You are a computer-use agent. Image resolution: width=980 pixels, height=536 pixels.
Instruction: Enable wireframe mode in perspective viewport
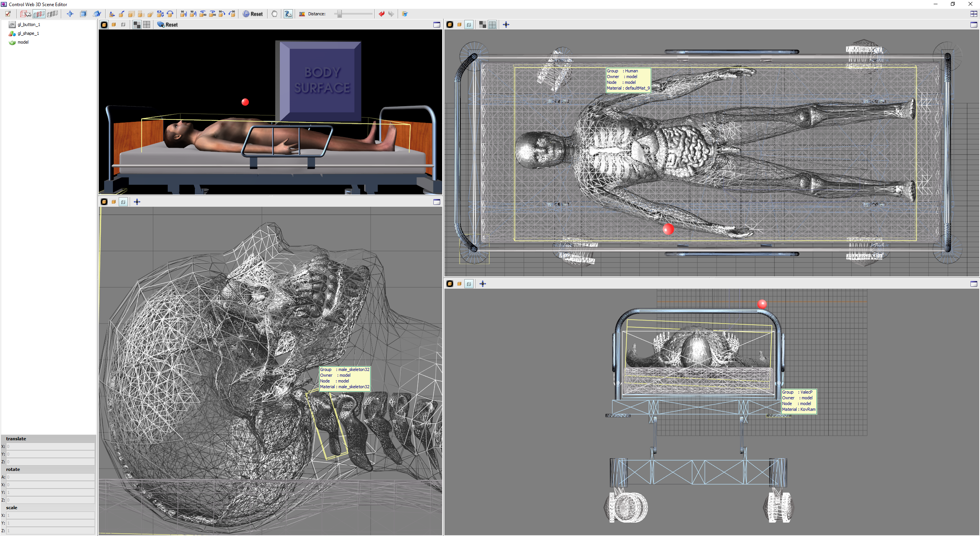click(123, 25)
